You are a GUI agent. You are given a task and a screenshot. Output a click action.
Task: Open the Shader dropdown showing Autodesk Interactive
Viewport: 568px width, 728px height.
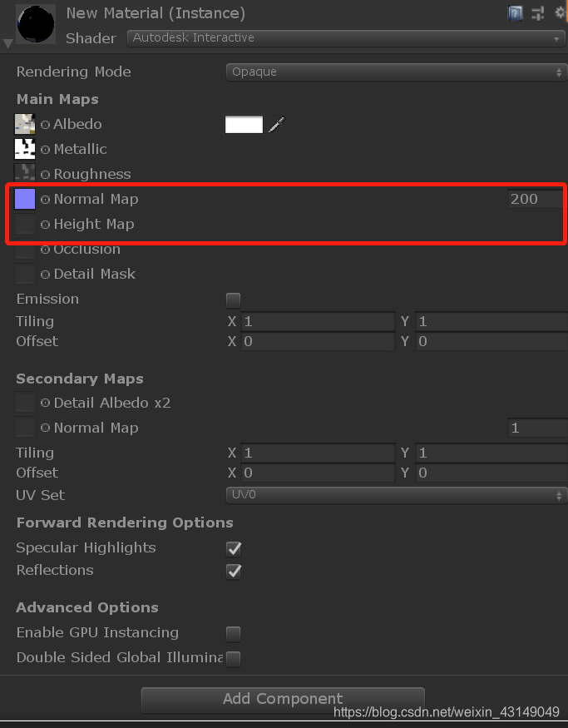(346, 38)
